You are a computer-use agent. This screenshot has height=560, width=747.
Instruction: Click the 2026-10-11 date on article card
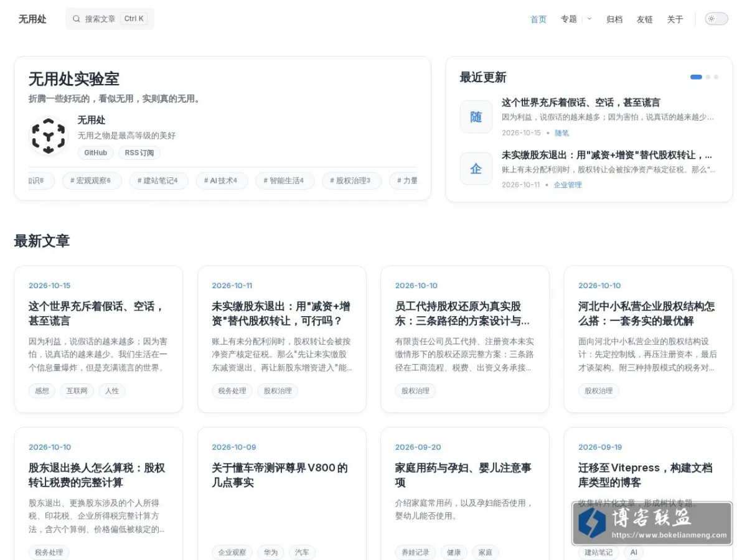point(232,286)
